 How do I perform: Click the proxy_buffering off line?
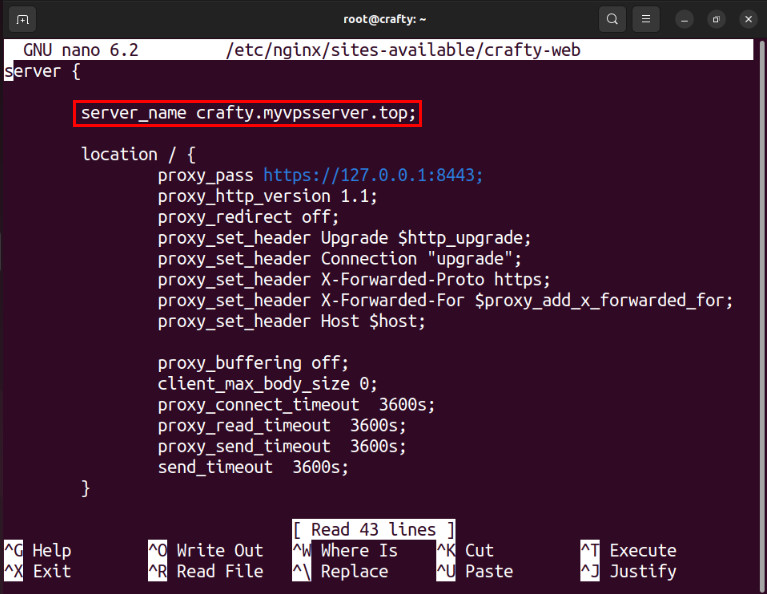[253, 363]
